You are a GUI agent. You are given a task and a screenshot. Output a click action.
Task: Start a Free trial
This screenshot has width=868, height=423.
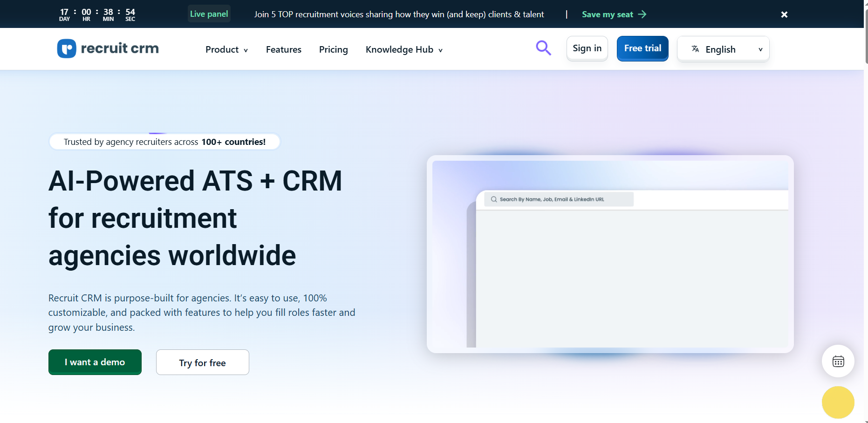(642, 48)
